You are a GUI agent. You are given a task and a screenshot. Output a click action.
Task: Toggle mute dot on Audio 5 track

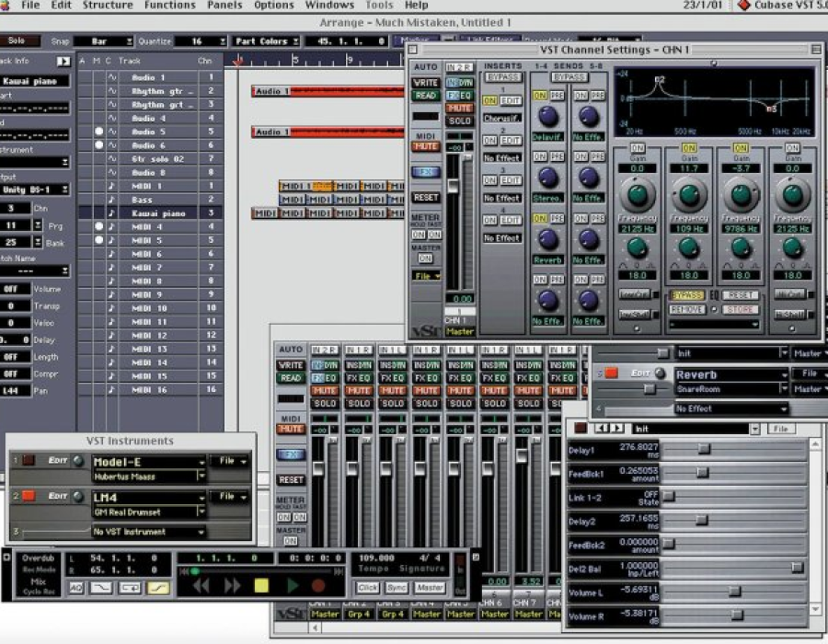click(x=98, y=132)
